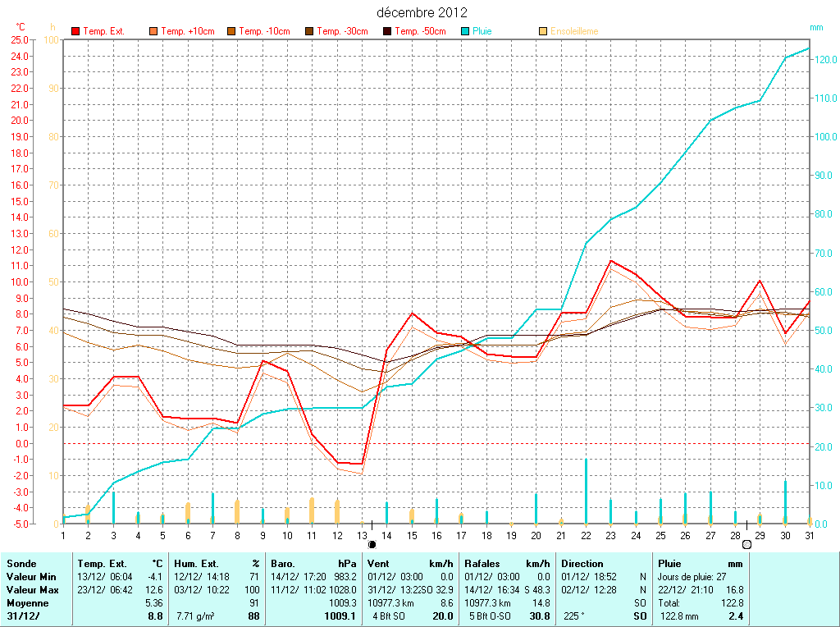This screenshot has width=840, height=627.
Task: Click the chart title décembre 2012
Action: pyautogui.click(x=422, y=12)
